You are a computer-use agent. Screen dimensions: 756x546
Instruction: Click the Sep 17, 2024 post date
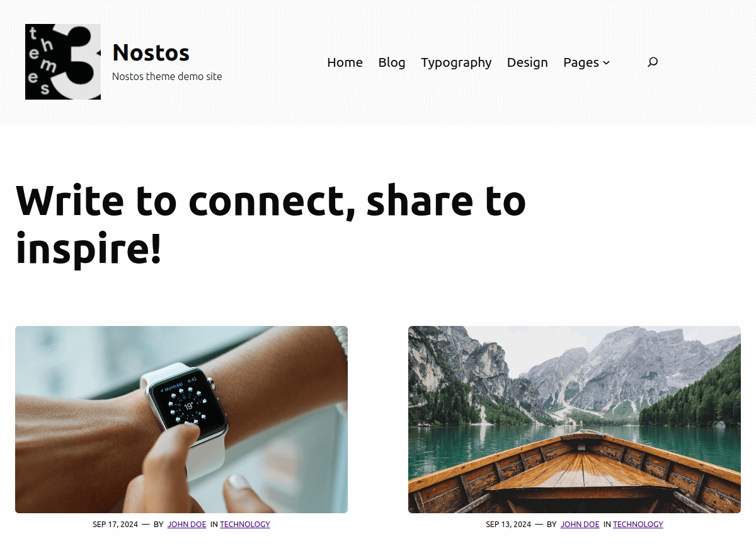(x=115, y=525)
